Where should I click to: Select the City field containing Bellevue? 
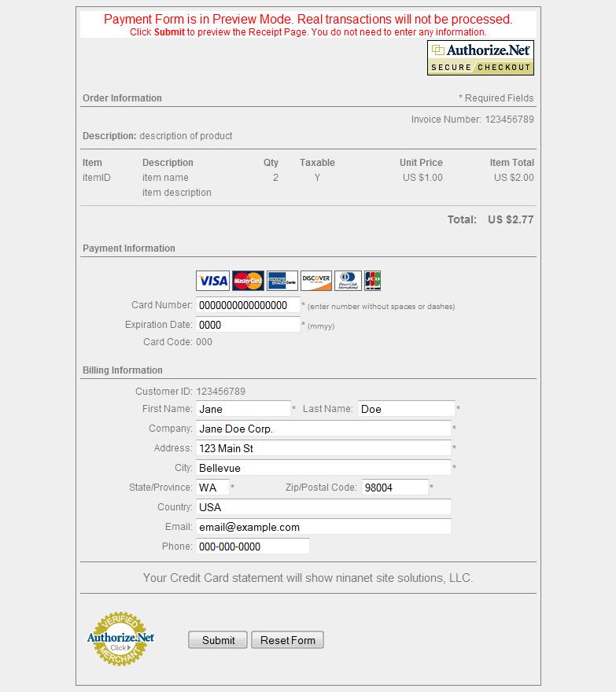pyautogui.click(x=323, y=468)
